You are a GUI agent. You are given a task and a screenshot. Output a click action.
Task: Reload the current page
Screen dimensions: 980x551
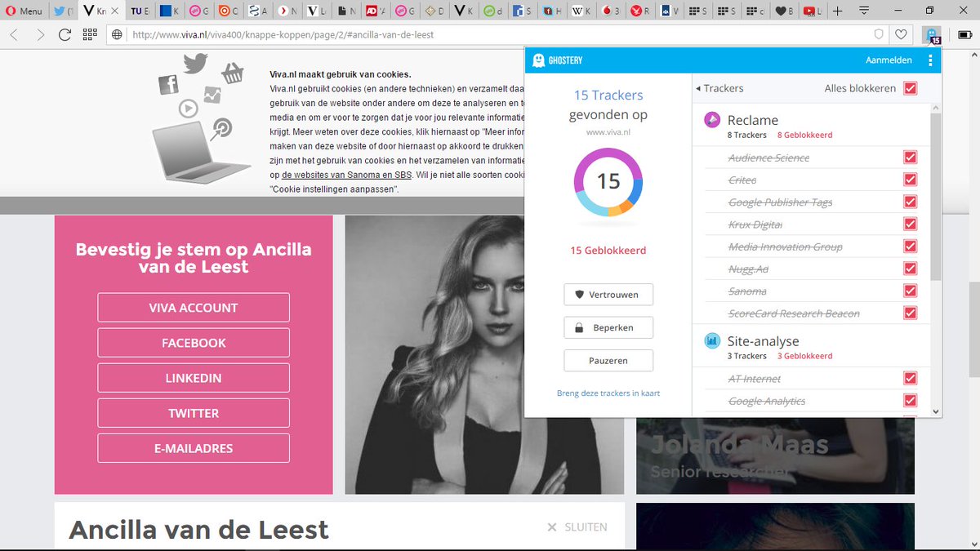(x=65, y=34)
